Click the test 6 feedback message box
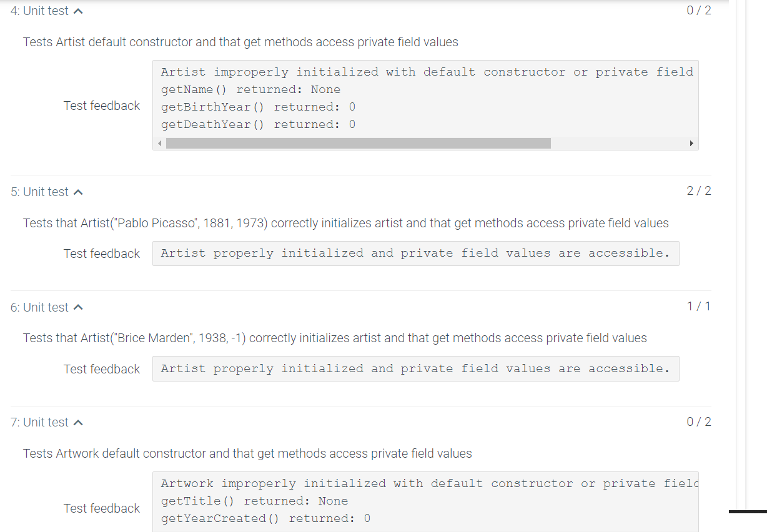The width and height of the screenshot is (767, 532). click(416, 368)
